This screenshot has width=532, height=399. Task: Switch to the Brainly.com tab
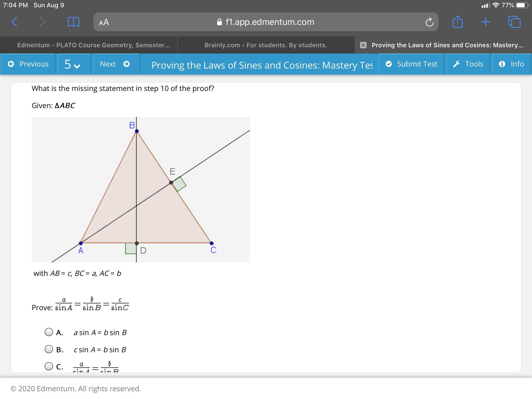[x=265, y=45]
